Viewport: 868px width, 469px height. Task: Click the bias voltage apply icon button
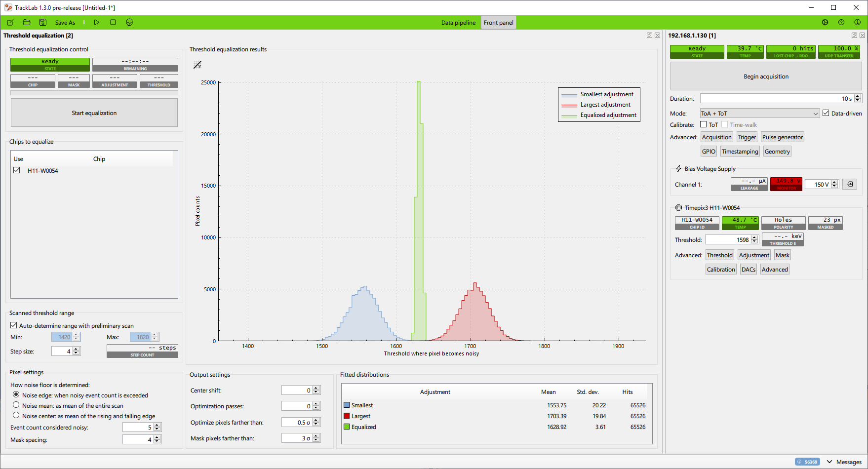[850, 185]
